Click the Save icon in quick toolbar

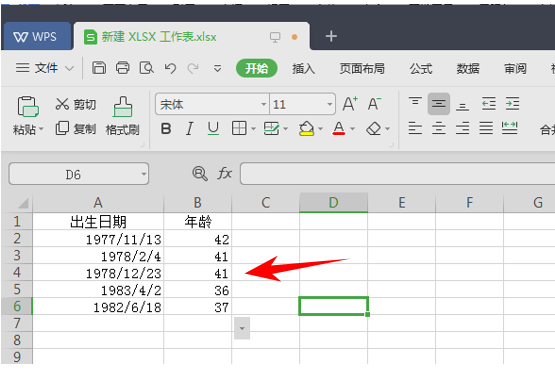pos(99,68)
